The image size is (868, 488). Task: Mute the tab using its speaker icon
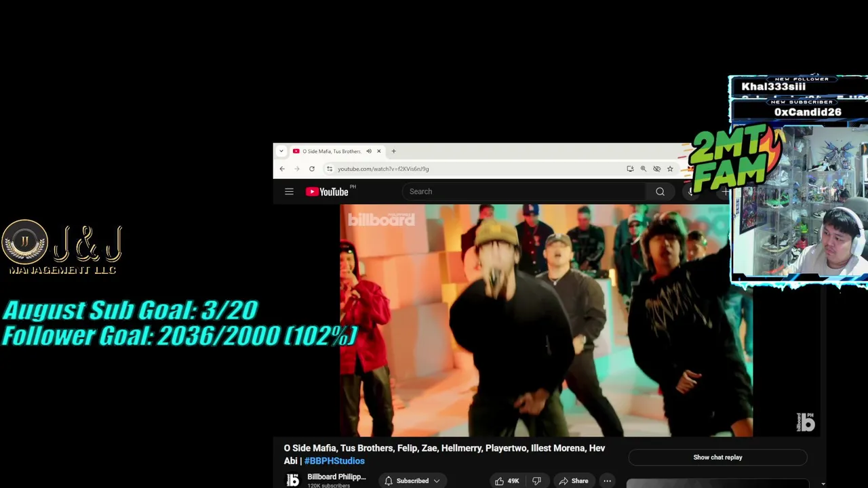pyautogui.click(x=368, y=151)
